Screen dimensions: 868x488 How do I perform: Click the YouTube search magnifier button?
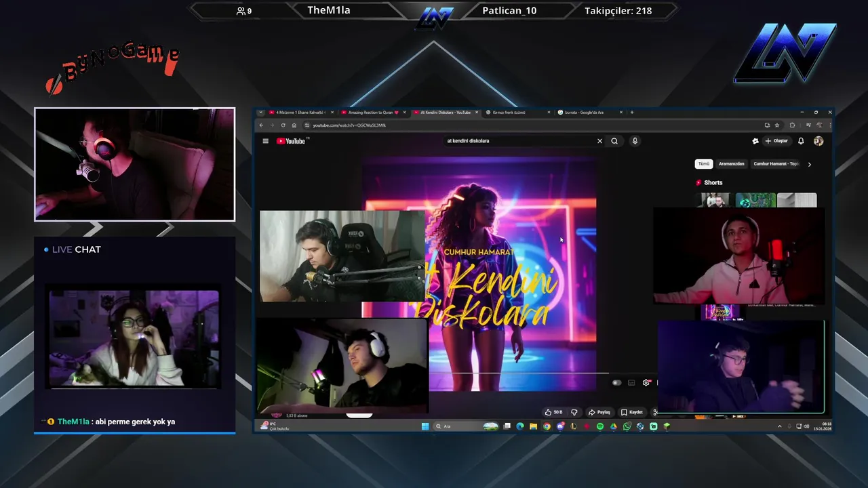coord(614,141)
